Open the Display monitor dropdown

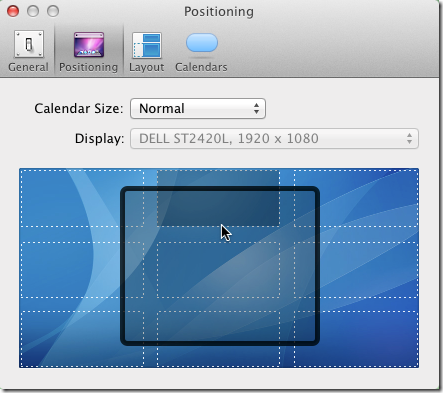click(274, 138)
